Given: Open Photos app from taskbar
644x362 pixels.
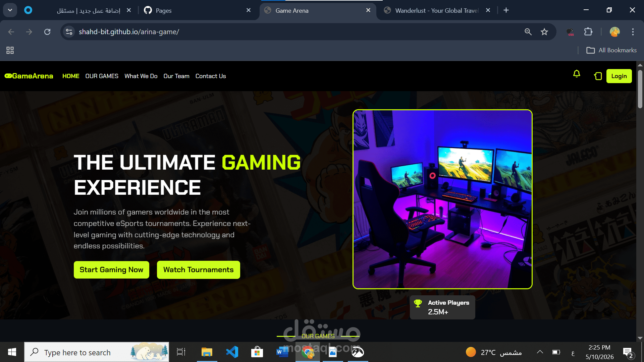Looking at the screenshot, I should [333, 352].
